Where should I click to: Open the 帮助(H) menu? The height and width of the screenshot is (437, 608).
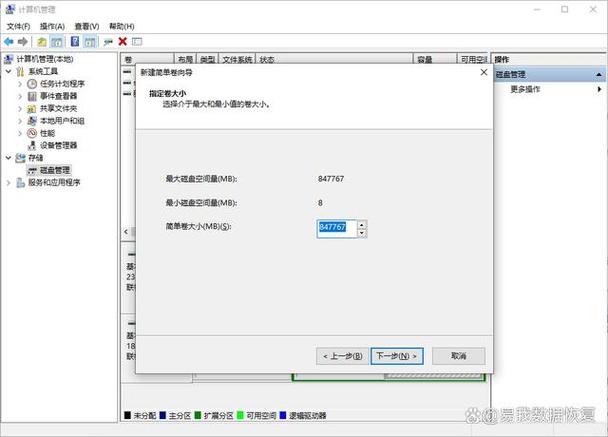[122, 26]
